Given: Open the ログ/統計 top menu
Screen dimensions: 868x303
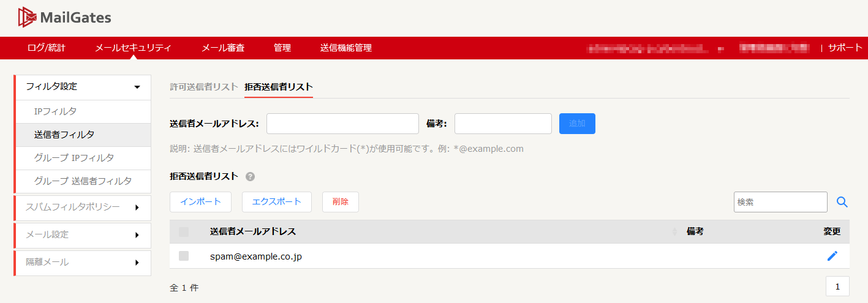Looking at the screenshot, I should 46,48.
